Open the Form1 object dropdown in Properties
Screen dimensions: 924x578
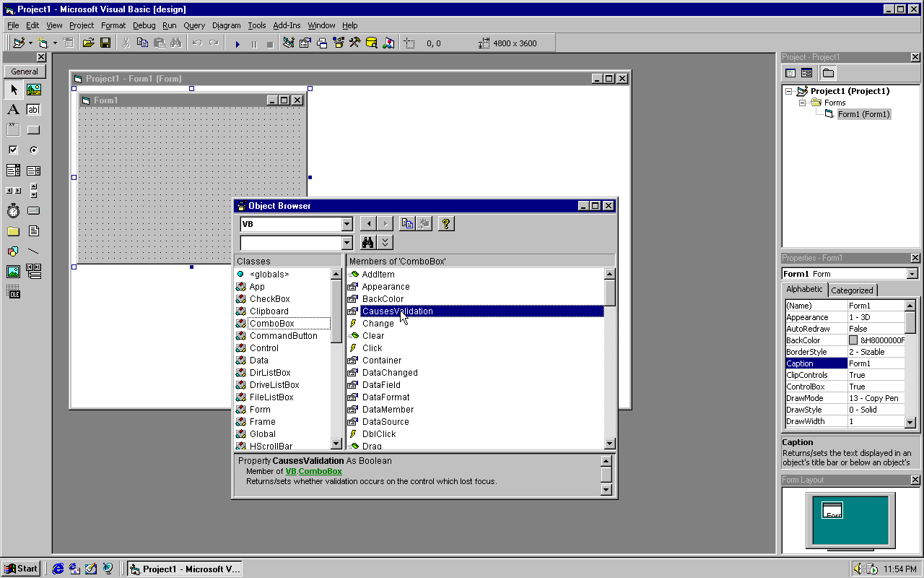tap(912, 274)
